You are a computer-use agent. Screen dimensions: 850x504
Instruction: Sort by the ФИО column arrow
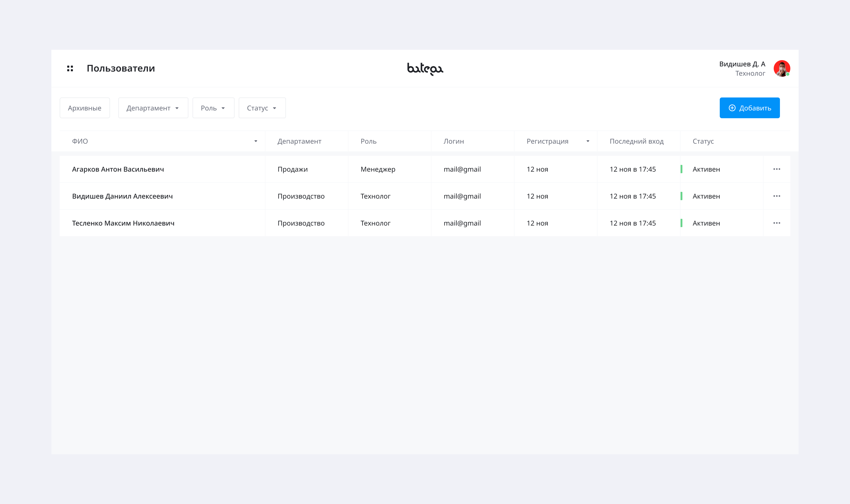(256, 141)
